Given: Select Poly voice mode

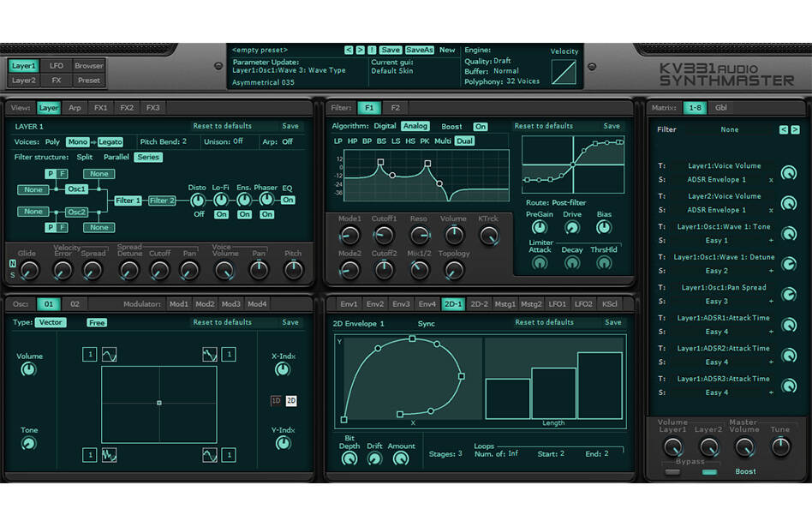Looking at the screenshot, I should [52, 142].
